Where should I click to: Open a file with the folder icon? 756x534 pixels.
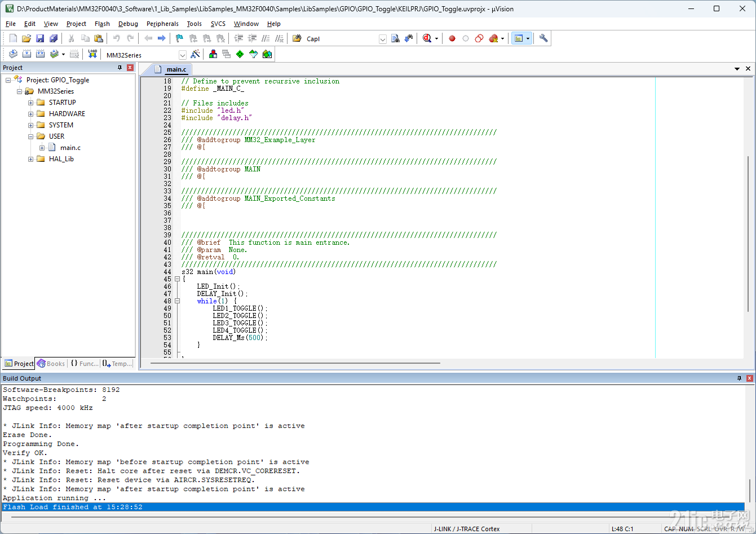[26, 38]
